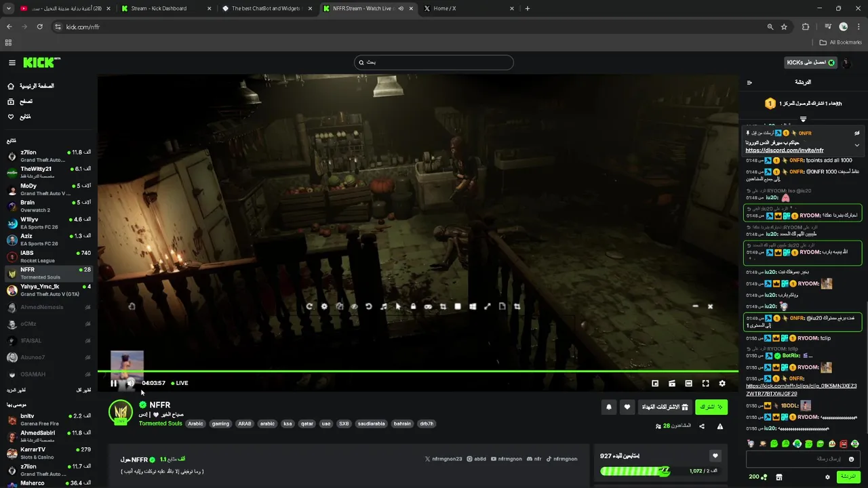The height and width of the screenshot is (488, 868).
Task: Open the emoji picker in chat input
Action: (851, 459)
